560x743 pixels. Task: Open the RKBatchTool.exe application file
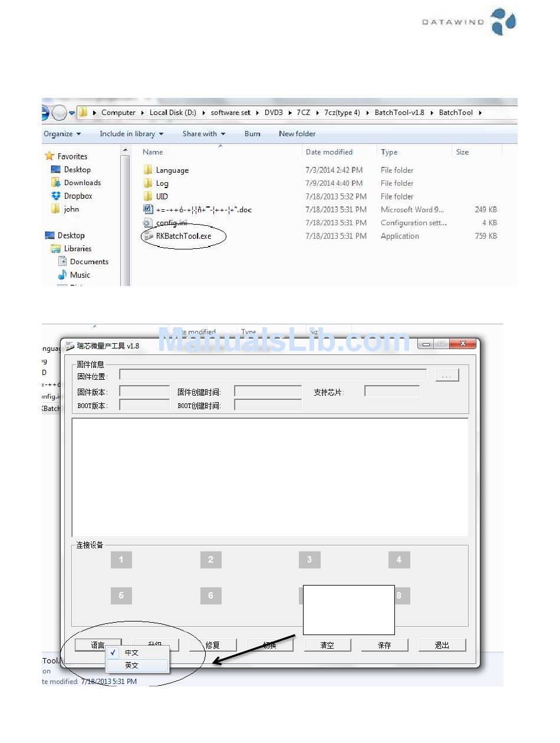coord(183,236)
